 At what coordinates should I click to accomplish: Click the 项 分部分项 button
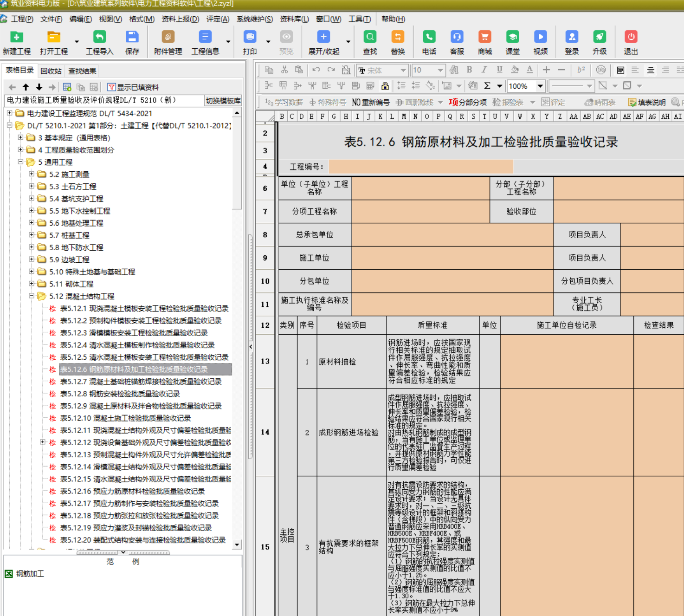[467, 102]
